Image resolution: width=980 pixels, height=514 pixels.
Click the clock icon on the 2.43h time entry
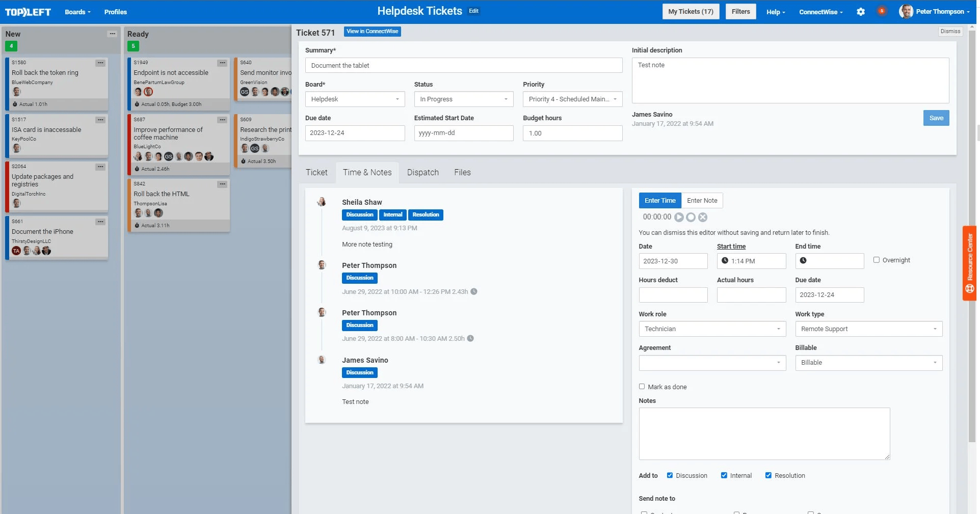tap(474, 292)
